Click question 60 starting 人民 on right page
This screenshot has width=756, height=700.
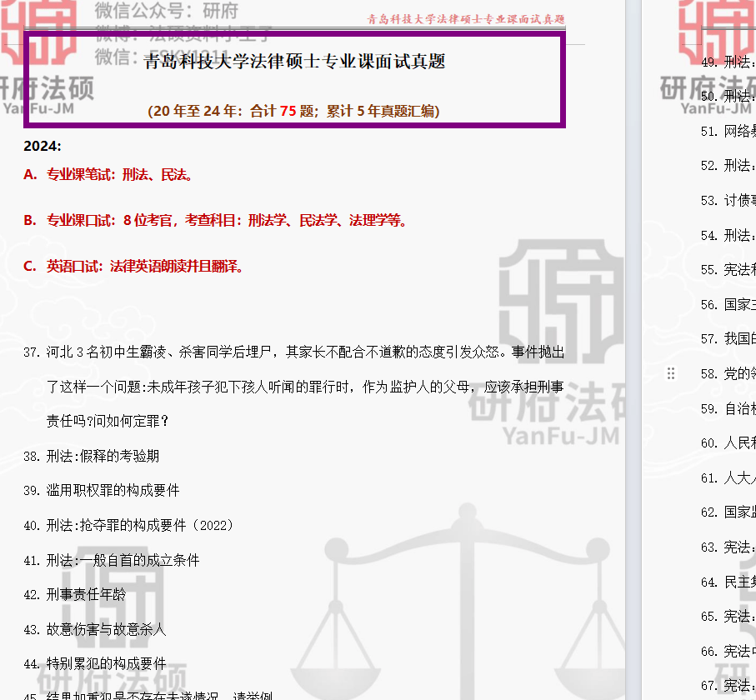(x=728, y=442)
